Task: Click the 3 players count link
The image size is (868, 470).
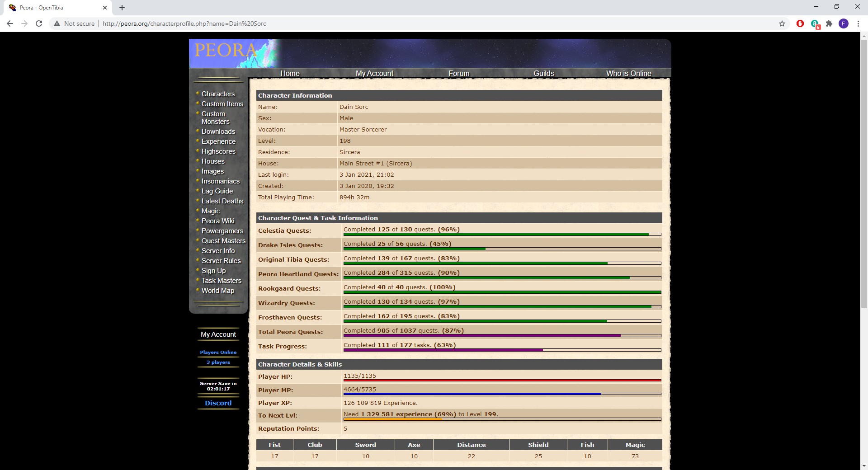Action: click(x=218, y=362)
